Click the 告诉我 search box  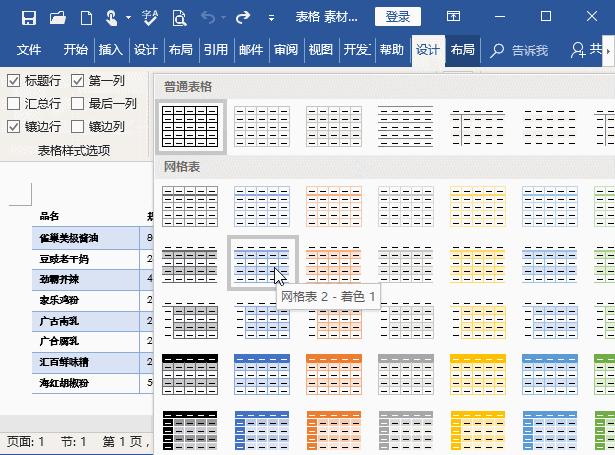(x=519, y=50)
